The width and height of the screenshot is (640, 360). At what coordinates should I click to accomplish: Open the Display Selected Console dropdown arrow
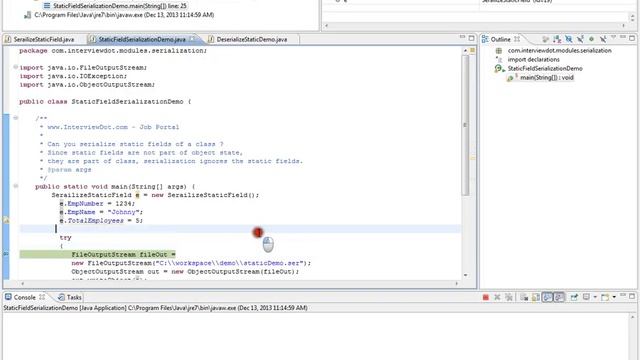tap(595, 297)
